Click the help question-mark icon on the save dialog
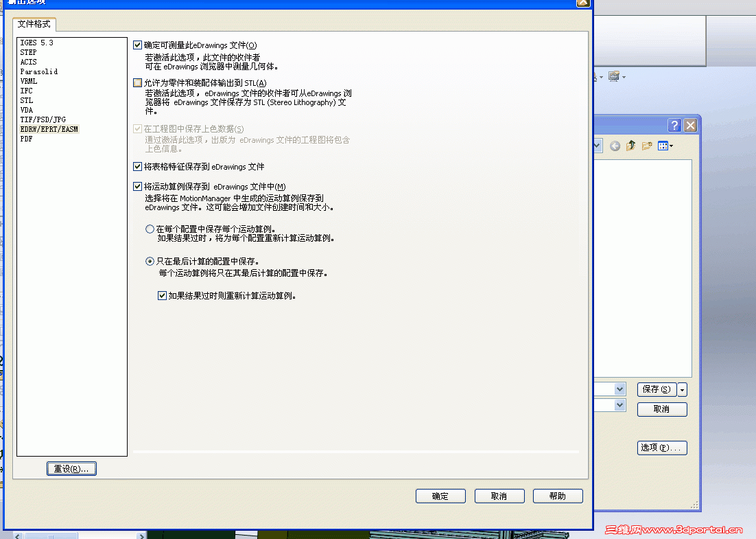This screenshot has height=539, width=756. [x=674, y=125]
